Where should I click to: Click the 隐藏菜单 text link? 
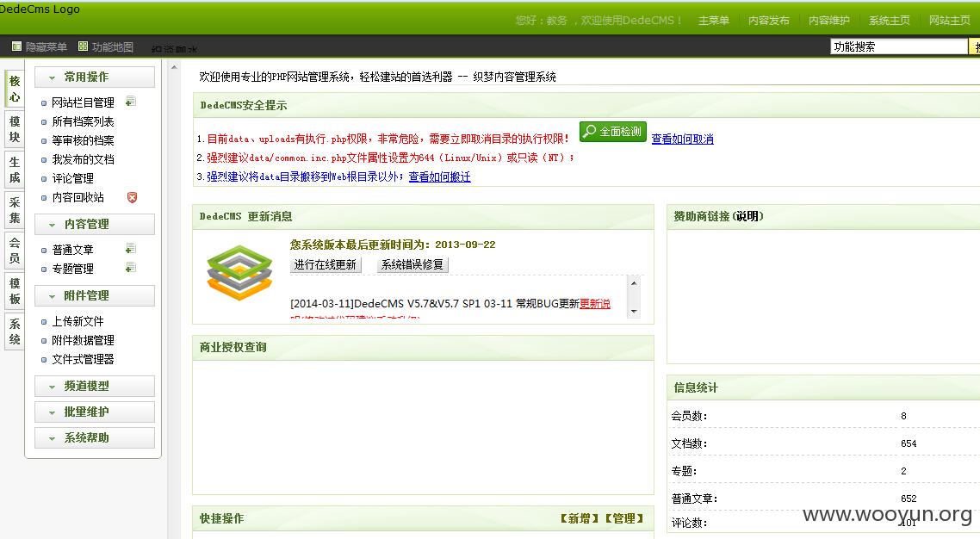click(x=47, y=46)
